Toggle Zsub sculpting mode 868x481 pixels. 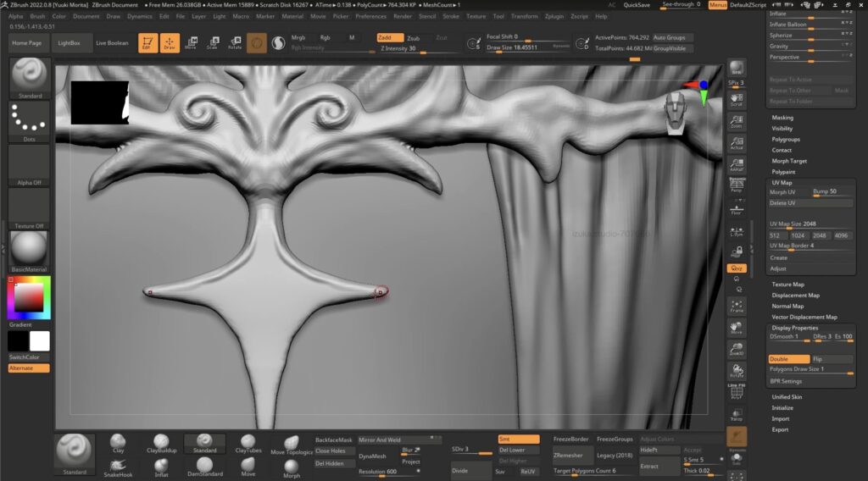coord(414,38)
